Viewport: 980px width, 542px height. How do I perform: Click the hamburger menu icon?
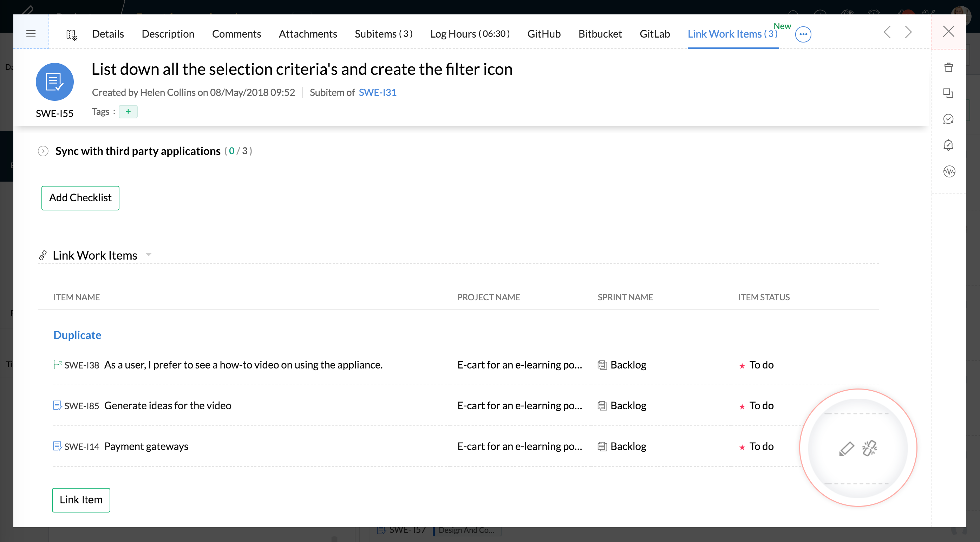tap(31, 33)
